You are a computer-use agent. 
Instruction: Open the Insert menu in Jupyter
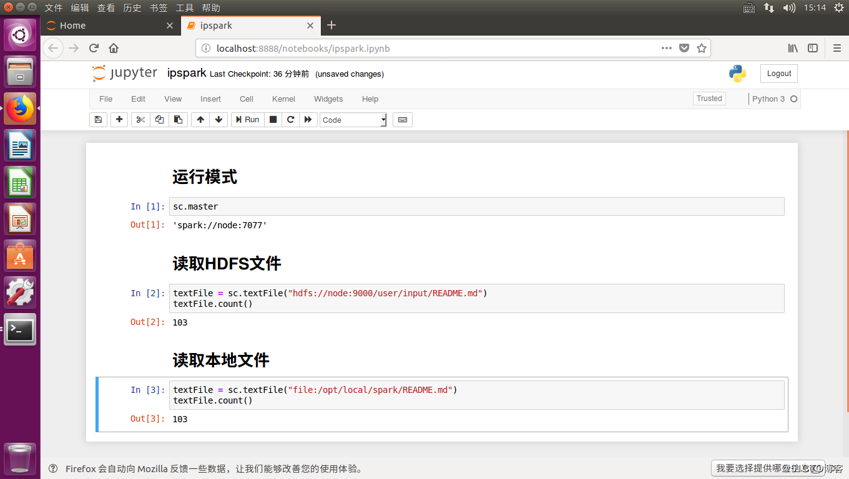pyautogui.click(x=210, y=99)
